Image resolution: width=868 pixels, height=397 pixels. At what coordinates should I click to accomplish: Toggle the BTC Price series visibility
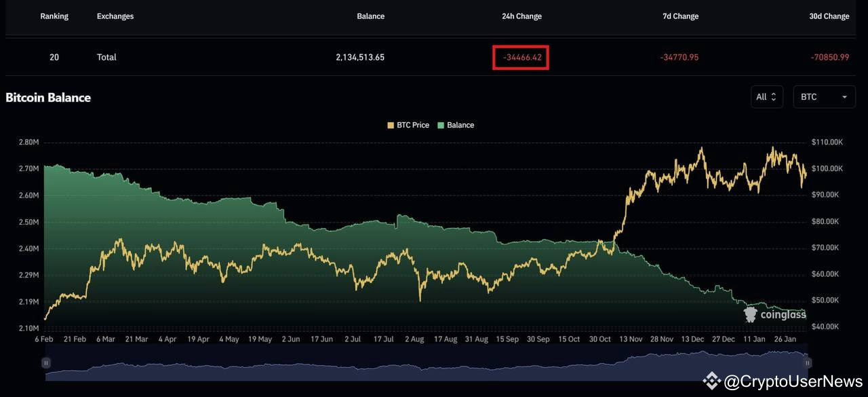[x=408, y=125]
